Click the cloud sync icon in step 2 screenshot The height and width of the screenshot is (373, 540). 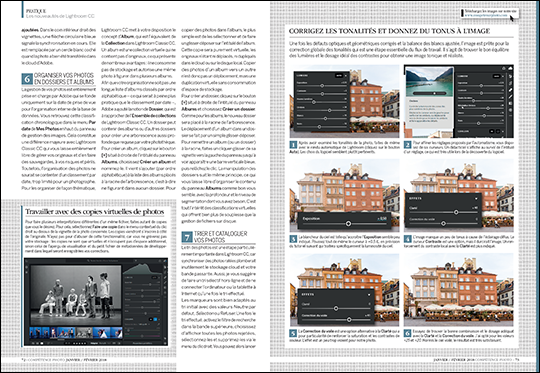[510, 68]
